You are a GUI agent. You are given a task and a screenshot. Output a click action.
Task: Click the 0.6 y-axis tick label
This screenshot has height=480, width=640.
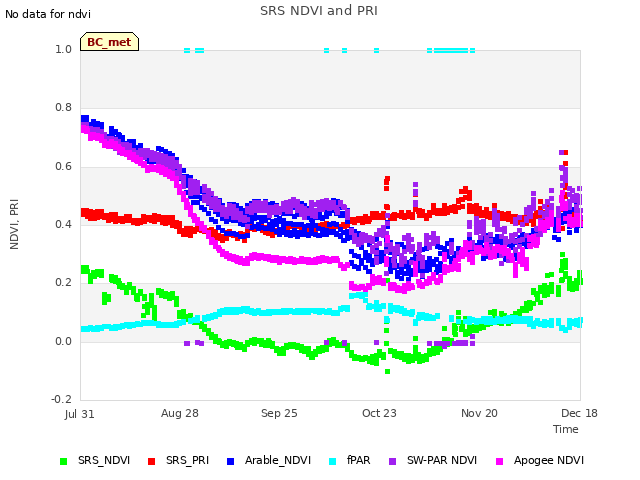coord(63,167)
